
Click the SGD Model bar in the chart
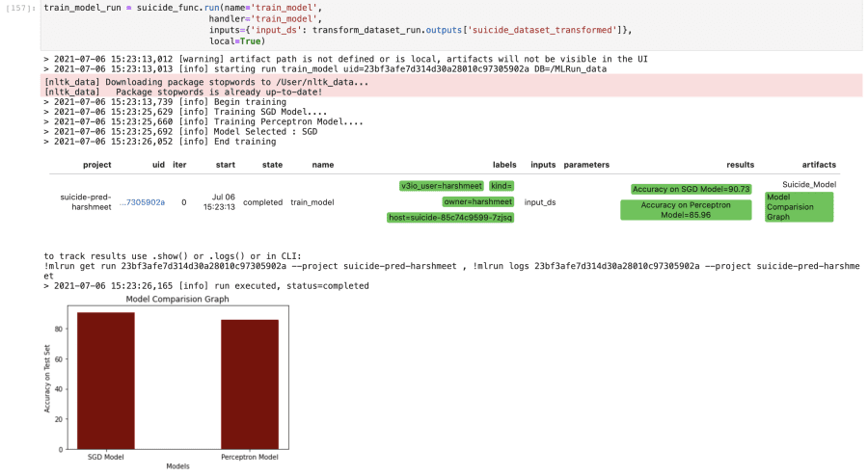[106, 381]
